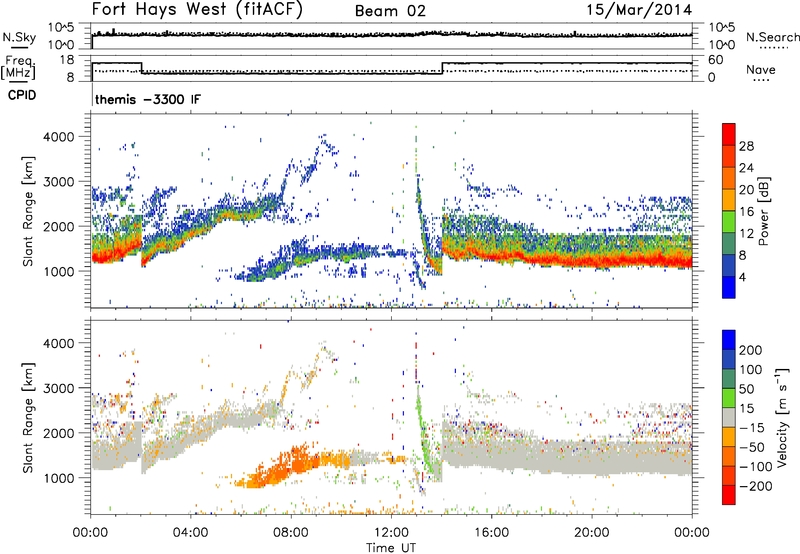Click the '16:00' time axis tick
800x554 pixels.
click(x=491, y=533)
